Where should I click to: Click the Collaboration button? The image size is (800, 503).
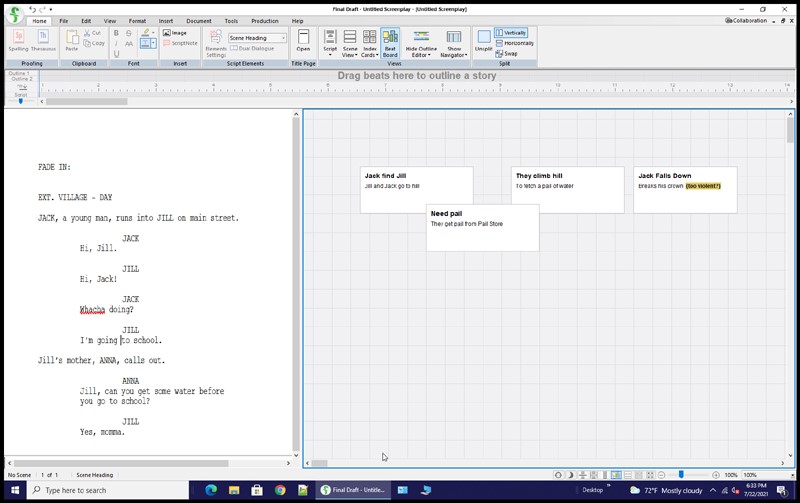click(x=744, y=20)
